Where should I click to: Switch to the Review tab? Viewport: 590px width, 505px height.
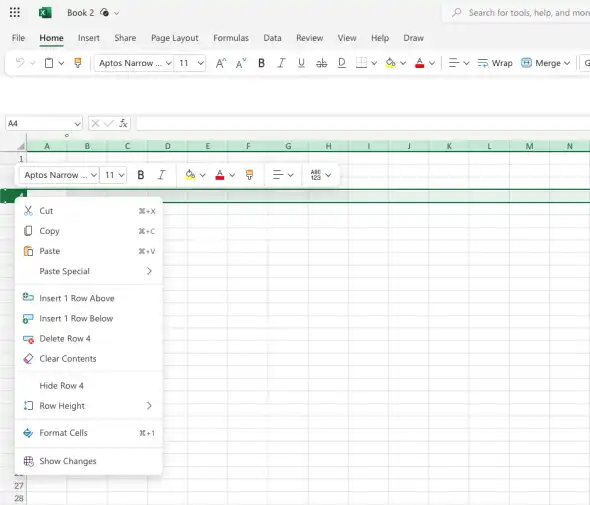pos(309,38)
